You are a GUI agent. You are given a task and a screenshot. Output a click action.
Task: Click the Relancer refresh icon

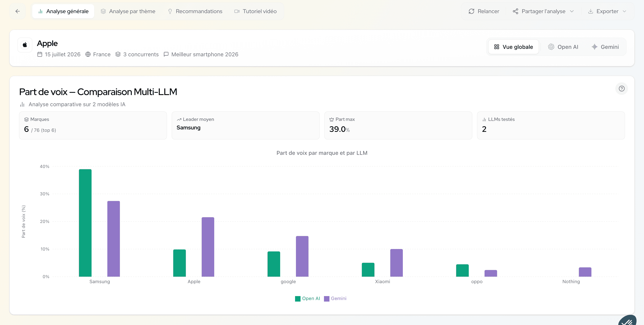point(471,11)
